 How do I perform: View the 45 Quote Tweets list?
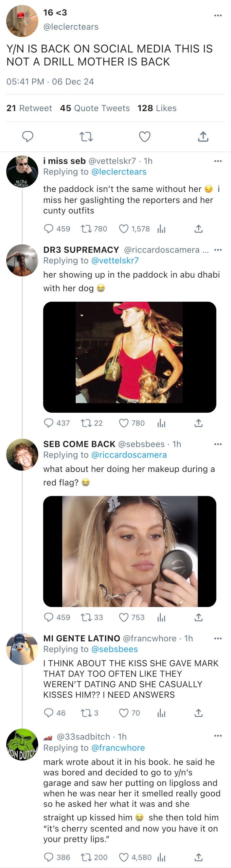95,108
